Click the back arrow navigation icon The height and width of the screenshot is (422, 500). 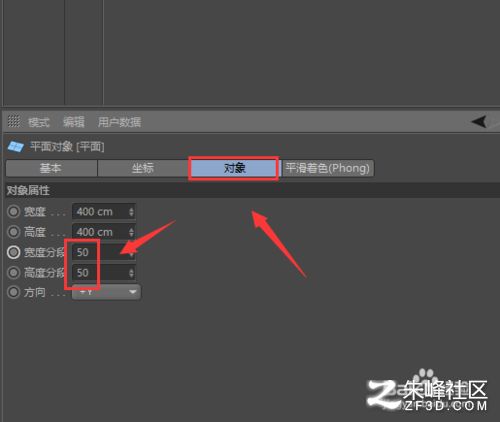[479, 121]
